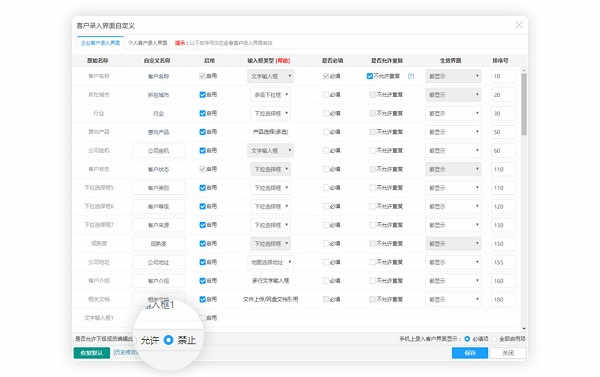The width and height of the screenshot is (600, 377).
Task: Open input type dropdown in 所在城市 row
Action: point(271,95)
